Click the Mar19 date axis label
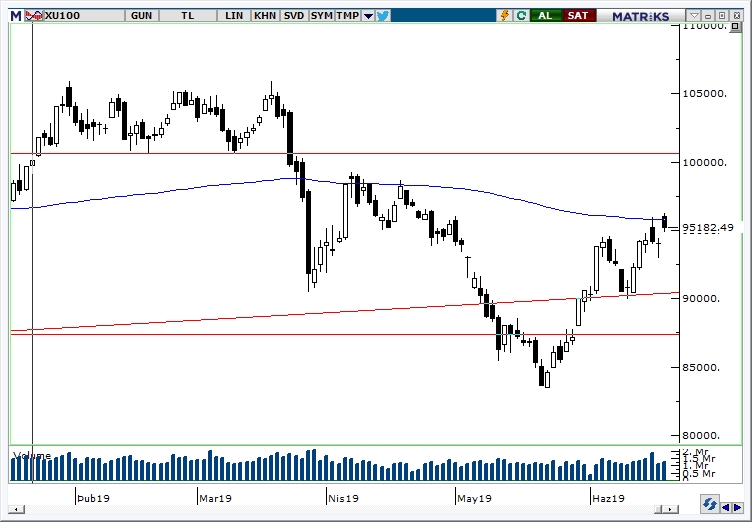The width and height of the screenshot is (752, 522). 215,498
